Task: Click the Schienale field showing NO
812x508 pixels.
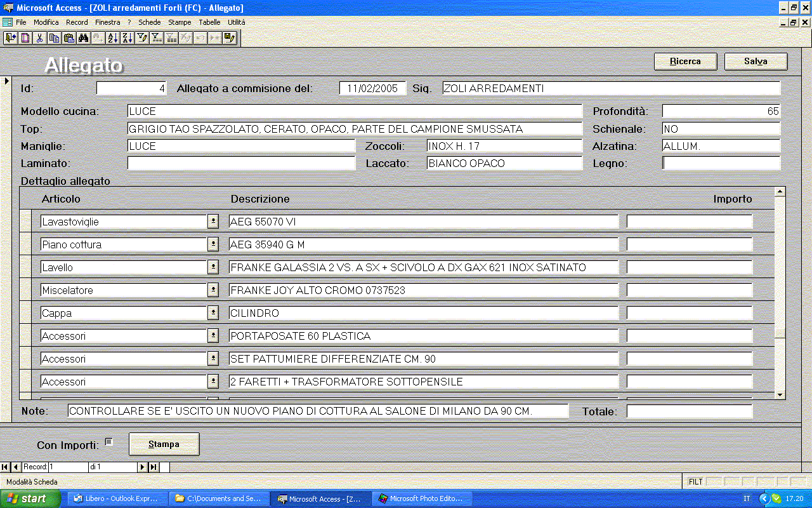Action: tap(721, 129)
